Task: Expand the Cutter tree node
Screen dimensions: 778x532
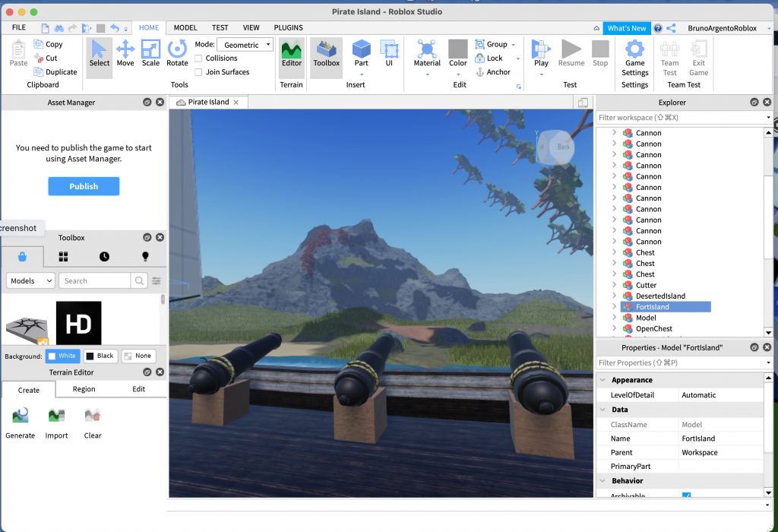Action: click(x=614, y=285)
